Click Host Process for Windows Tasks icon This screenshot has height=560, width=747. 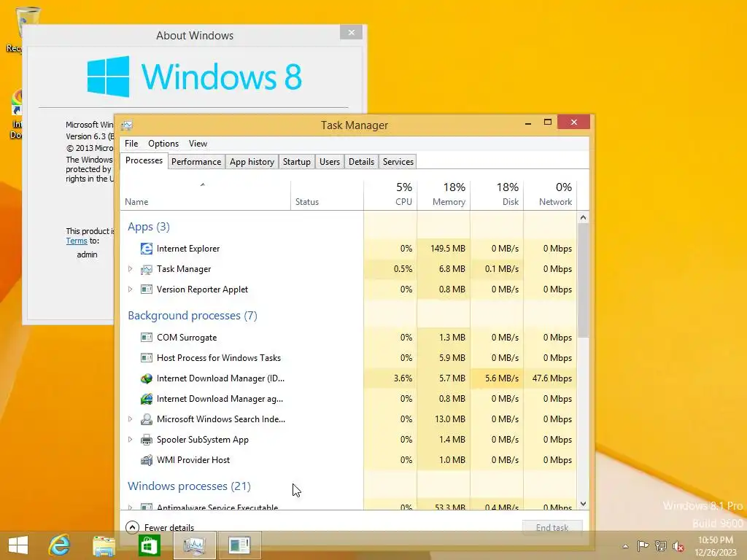(146, 358)
